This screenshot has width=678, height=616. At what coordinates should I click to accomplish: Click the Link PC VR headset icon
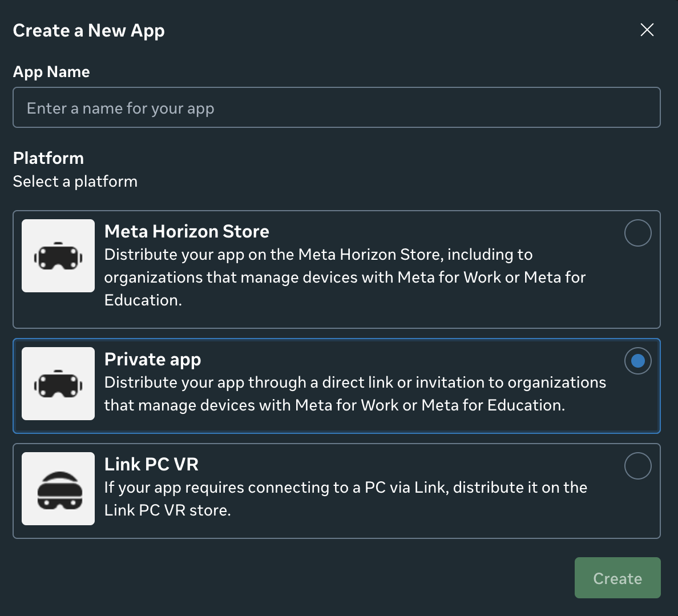tap(58, 489)
